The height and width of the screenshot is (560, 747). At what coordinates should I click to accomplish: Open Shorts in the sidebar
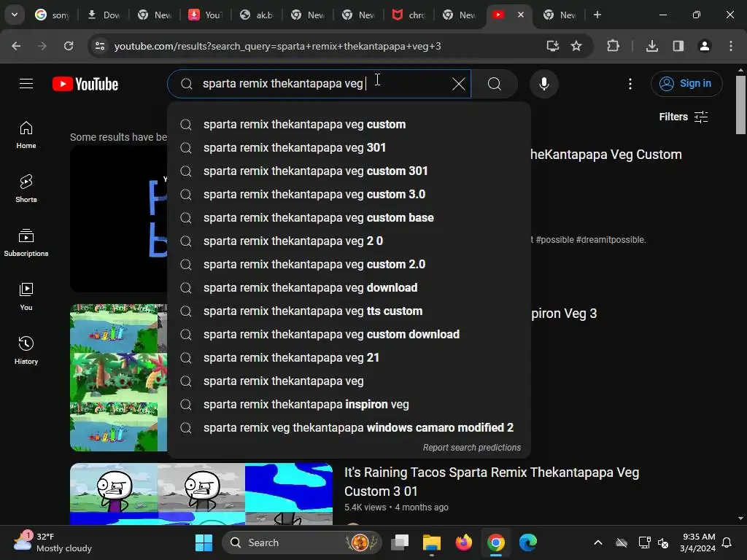pos(26,189)
